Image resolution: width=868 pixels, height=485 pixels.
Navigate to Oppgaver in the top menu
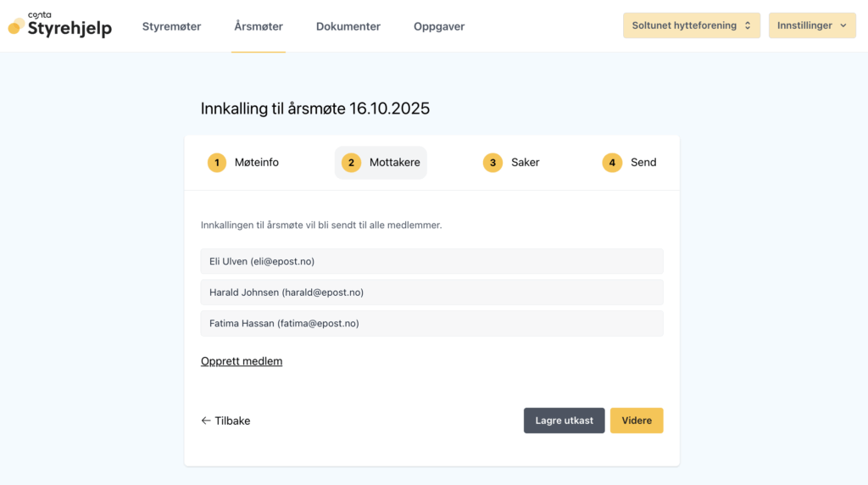[439, 26]
